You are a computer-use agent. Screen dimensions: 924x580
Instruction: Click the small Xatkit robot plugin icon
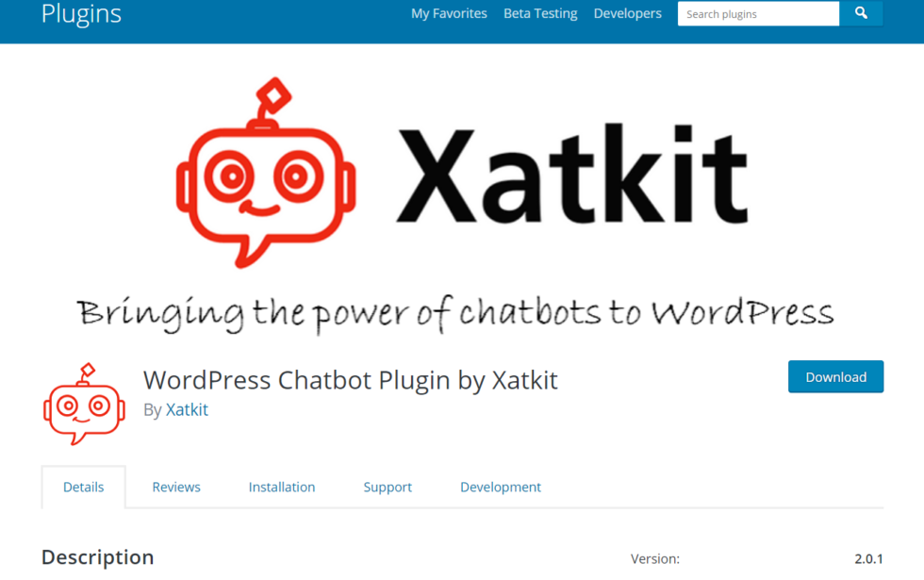point(84,404)
